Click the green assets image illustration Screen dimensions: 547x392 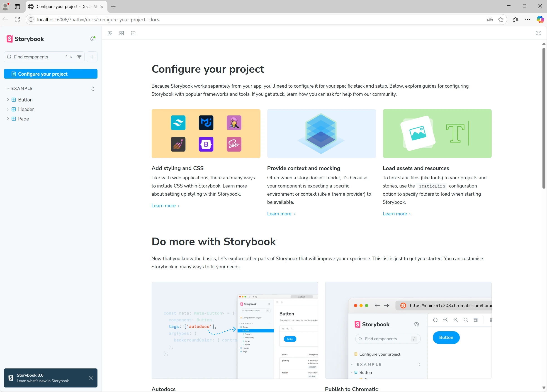[x=437, y=133]
